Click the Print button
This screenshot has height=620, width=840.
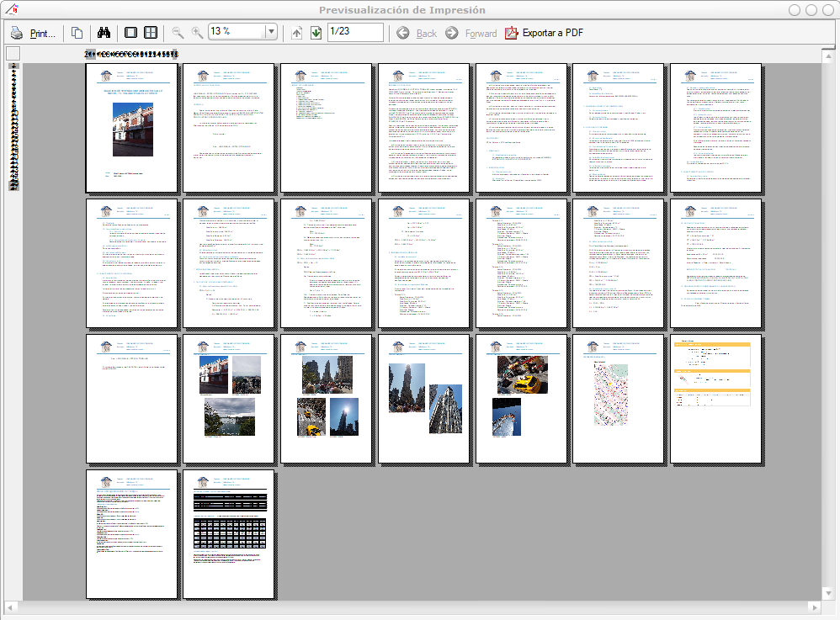34,33
